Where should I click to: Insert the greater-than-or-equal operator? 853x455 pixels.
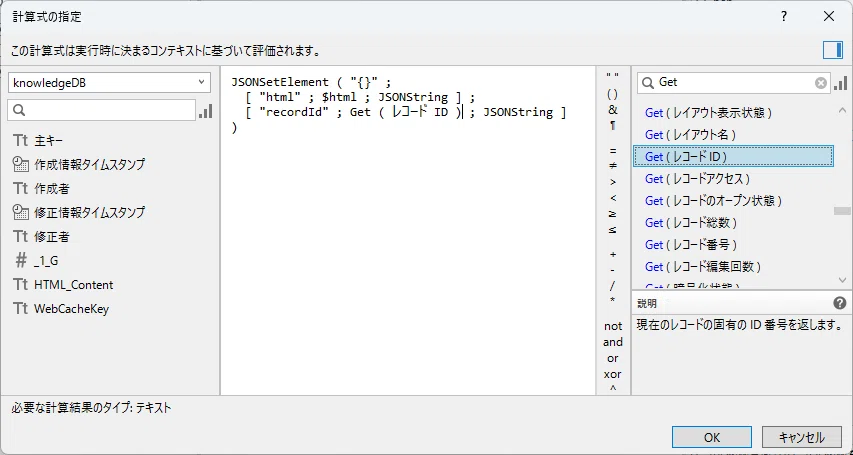coord(613,214)
